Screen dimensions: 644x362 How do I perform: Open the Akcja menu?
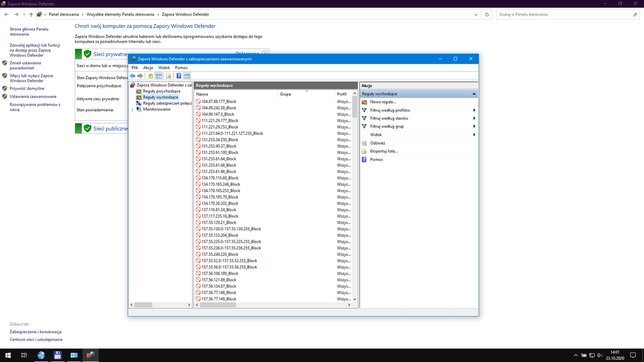[148, 67]
